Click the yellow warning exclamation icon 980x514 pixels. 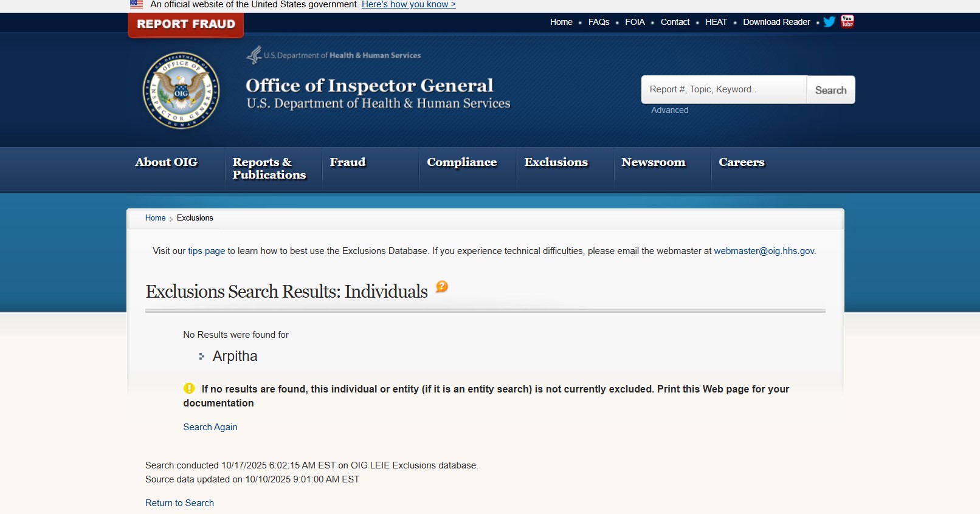tap(189, 388)
